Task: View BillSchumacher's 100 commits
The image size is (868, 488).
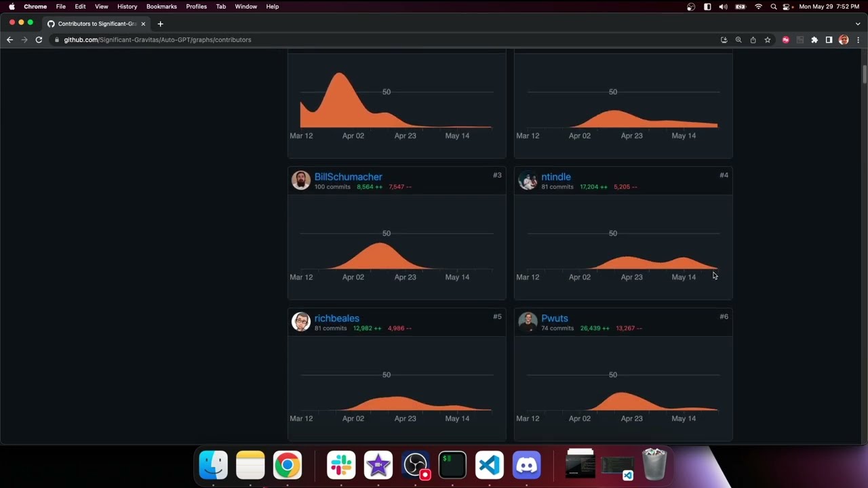Action: click(332, 187)
